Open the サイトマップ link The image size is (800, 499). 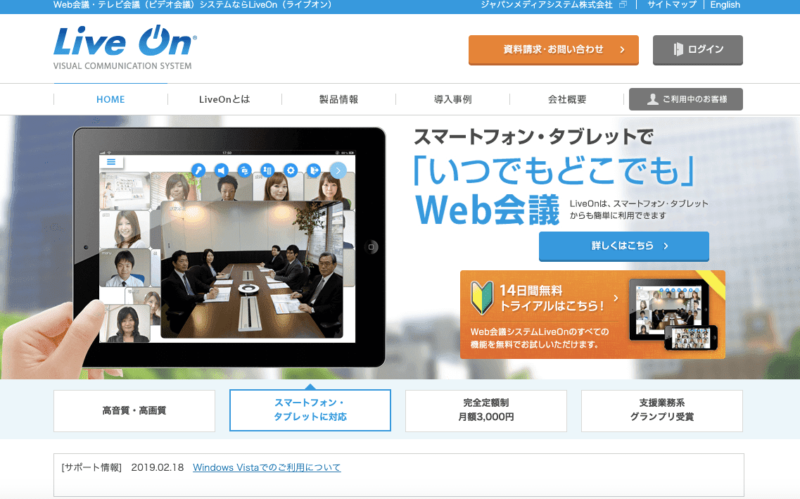coord(671,5)
